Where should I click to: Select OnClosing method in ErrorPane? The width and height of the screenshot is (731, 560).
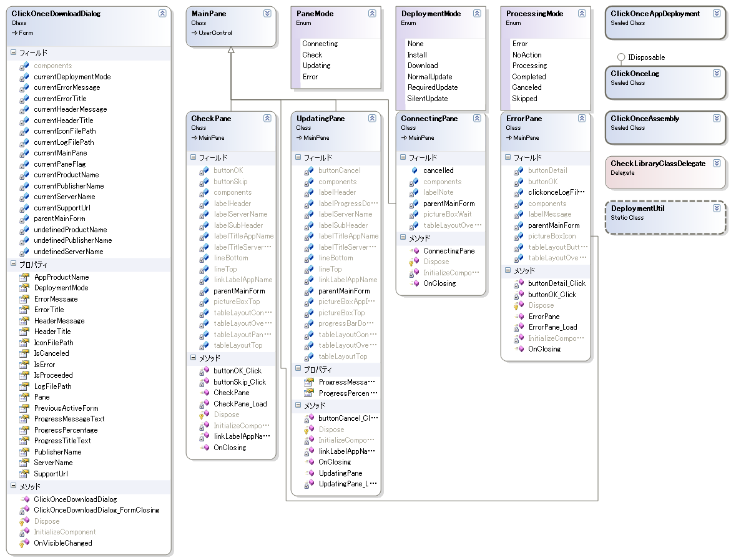tap(544, 349)
